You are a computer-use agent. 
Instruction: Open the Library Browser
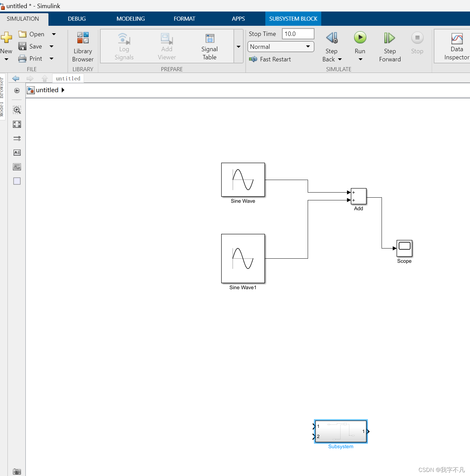pyautogui.click(x=83, y=47)
